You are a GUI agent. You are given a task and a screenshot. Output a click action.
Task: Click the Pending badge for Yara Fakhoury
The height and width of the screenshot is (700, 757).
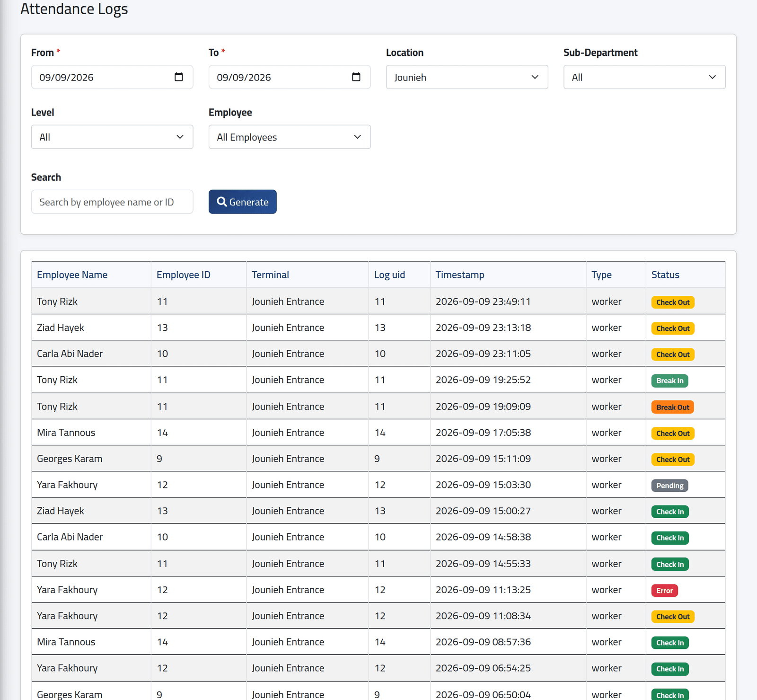(x=669, y=485)
